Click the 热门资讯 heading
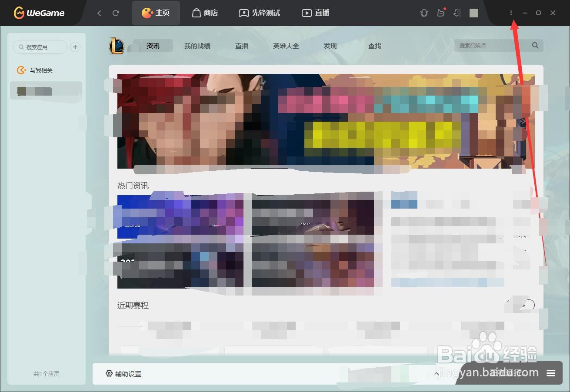The image size is (570, 392). click(133, 186)
